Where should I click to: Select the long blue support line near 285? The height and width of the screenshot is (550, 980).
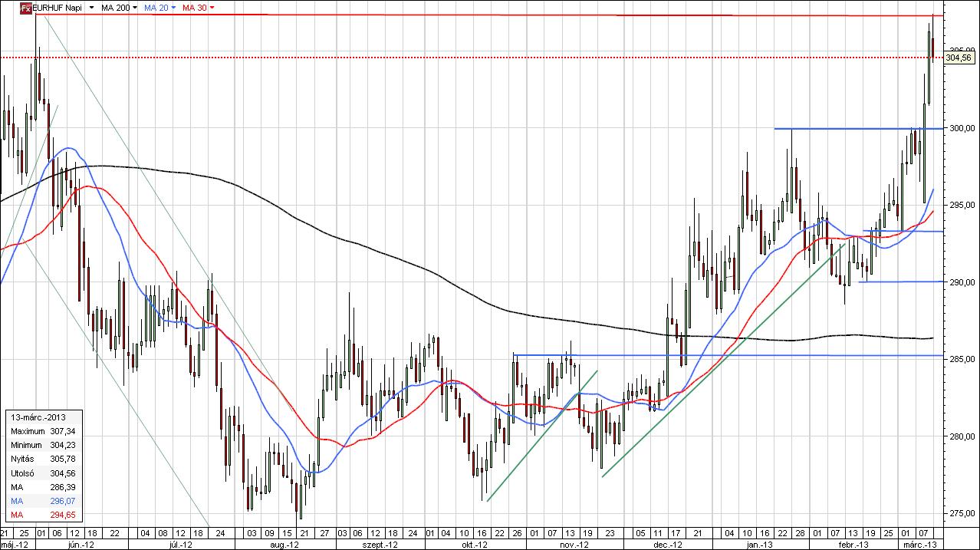click(728, 355)
